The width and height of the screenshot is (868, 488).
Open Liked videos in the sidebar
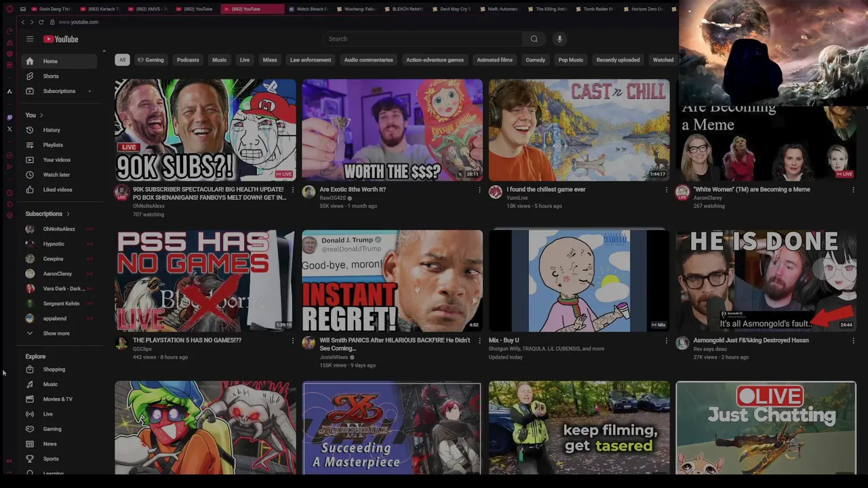click(x=58, y=190)
